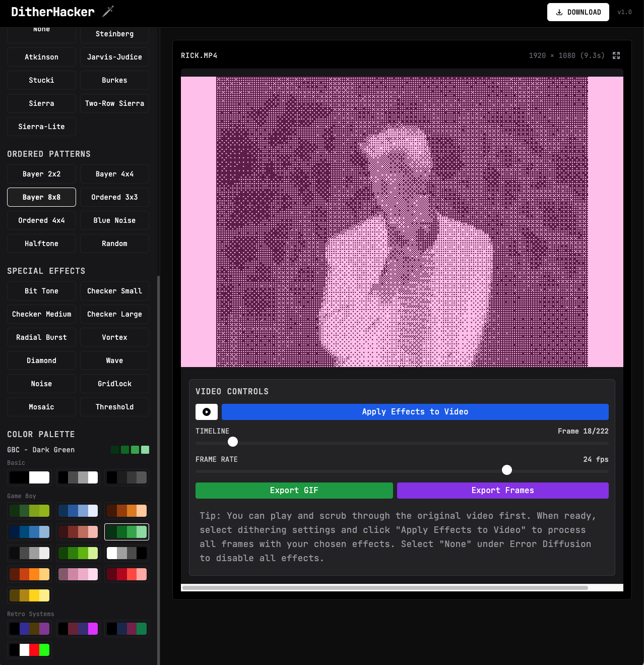Choose Checker Large effect
This screenshot has height=665, width=644.
point(114,314)
